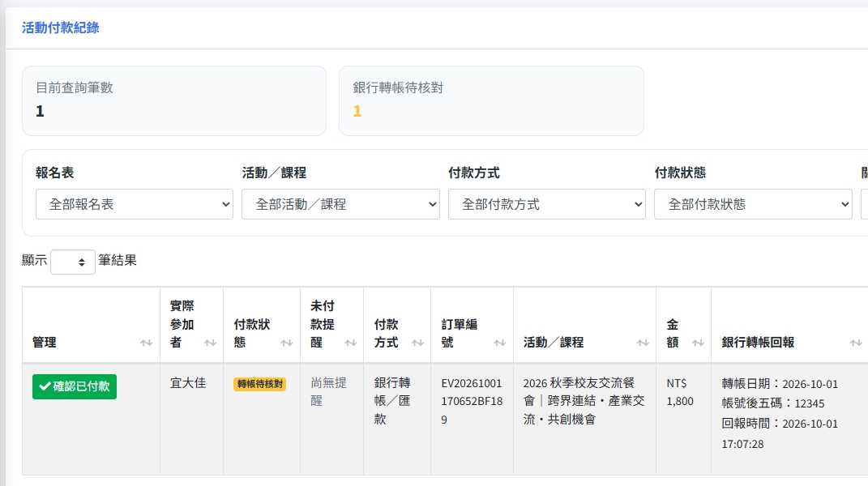Click the 付款狀態 filter label
The image size is (868, 486).
(680, 173)
